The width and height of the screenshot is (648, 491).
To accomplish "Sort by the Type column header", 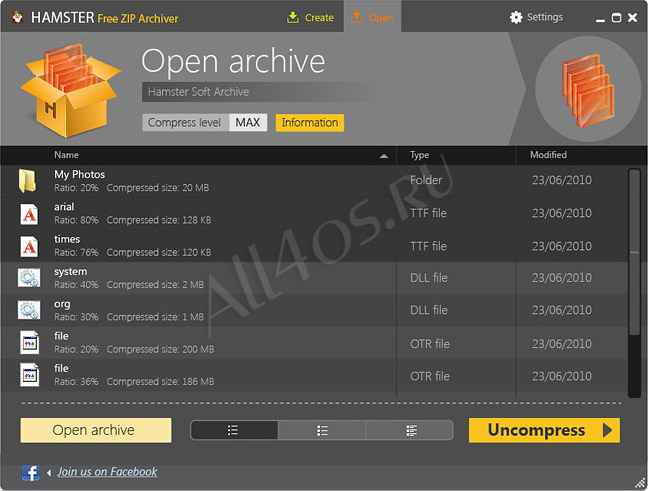I will [419, 155].
